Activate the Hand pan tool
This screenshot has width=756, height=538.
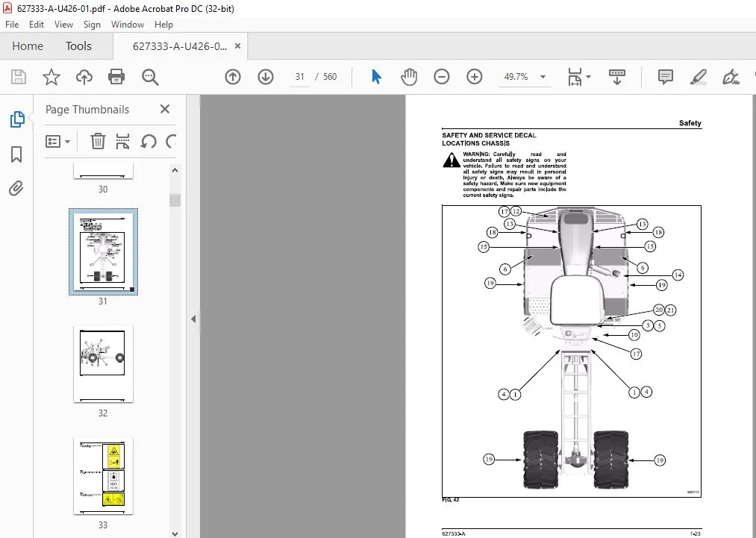[x=409, y=77]
